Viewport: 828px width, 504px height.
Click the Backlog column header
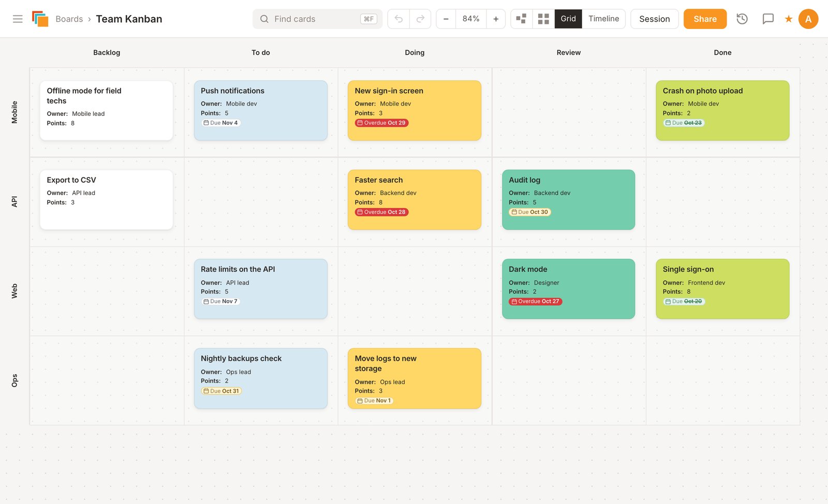click(107, 53)
